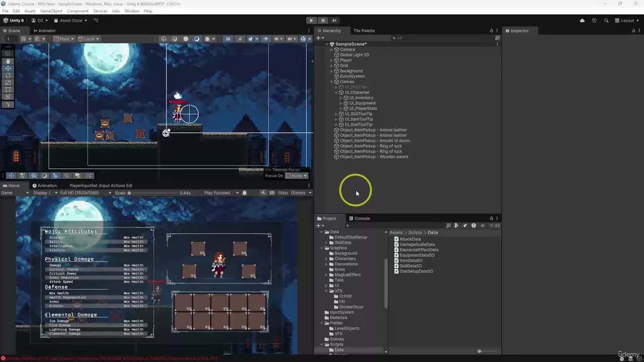This screenshot has width=644, height=362.
Task: Select the Move tool in Scene
Action: tap(8, 68)
